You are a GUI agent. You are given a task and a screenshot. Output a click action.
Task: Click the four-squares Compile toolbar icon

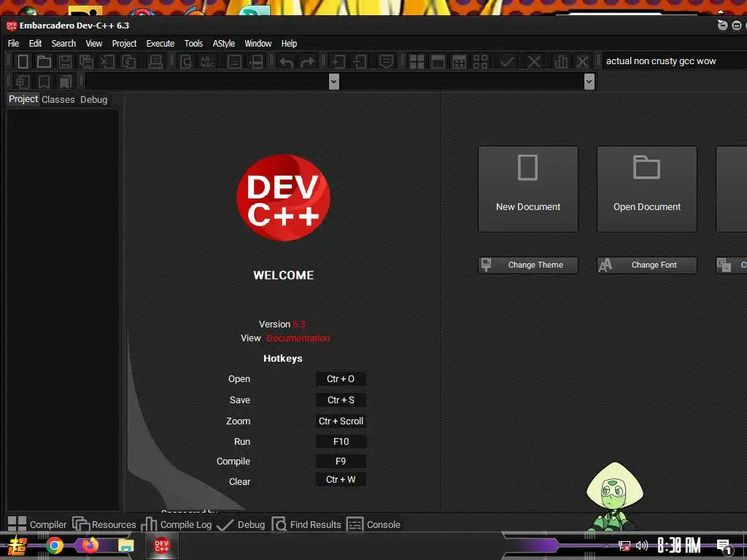[417, 61]
